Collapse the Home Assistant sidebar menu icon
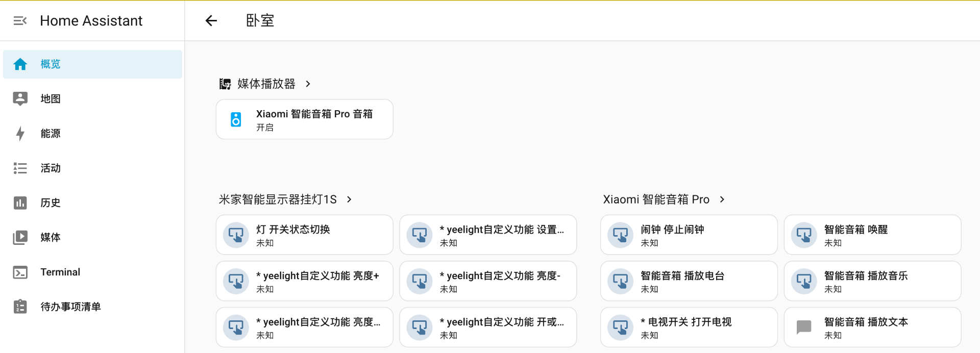Viewport: 980px width, 353px height. pos(20,21)
